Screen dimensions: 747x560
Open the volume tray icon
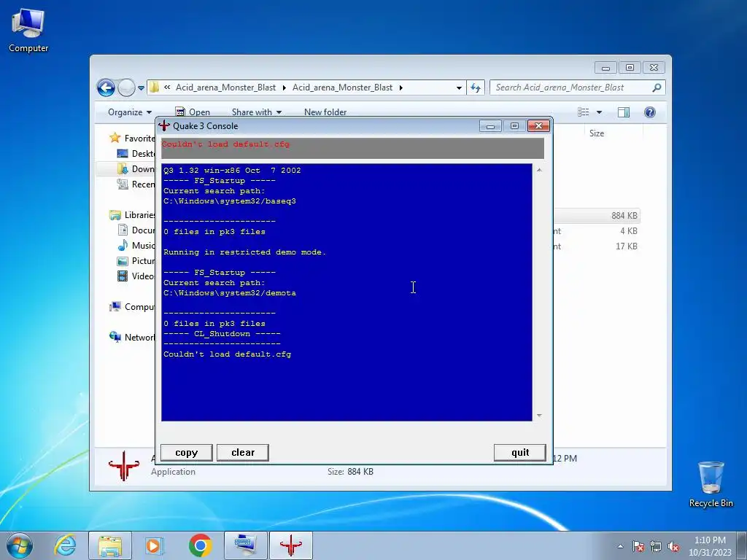(x=673, y=546)
